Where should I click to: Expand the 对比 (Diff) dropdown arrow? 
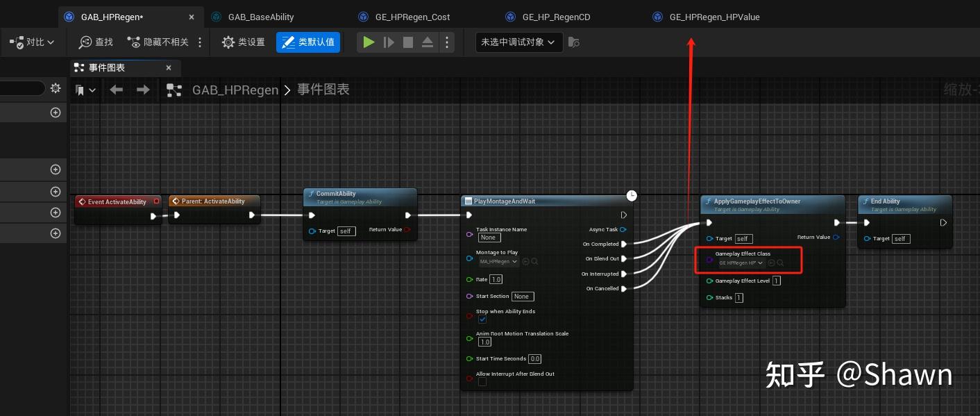pos(49,42)
